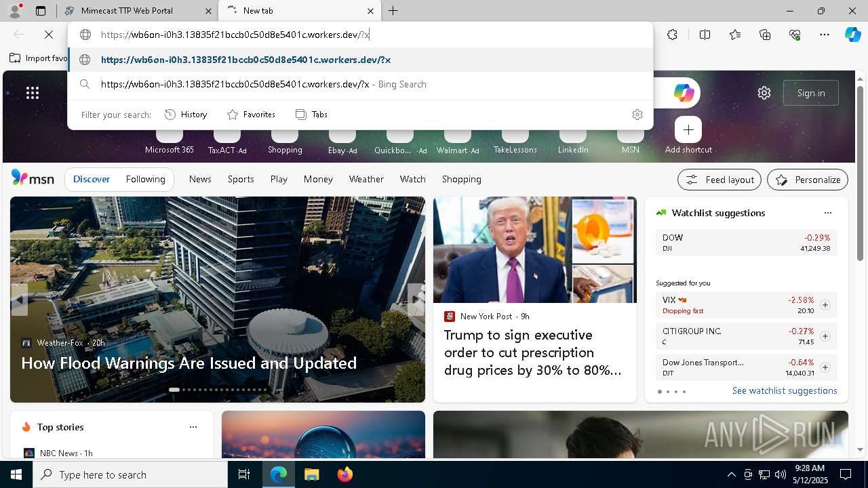Screen dimensions: 868x488
Task: Open the Weather section
Action: [x=366, y=179]
